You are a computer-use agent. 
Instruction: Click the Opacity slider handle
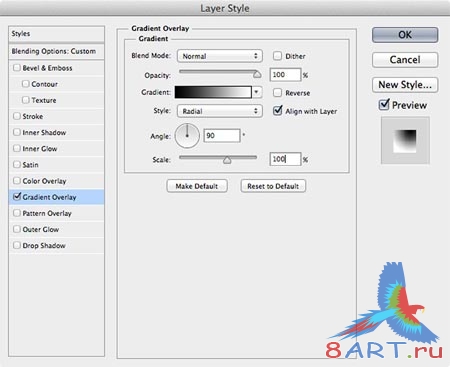tap(257, 75)
